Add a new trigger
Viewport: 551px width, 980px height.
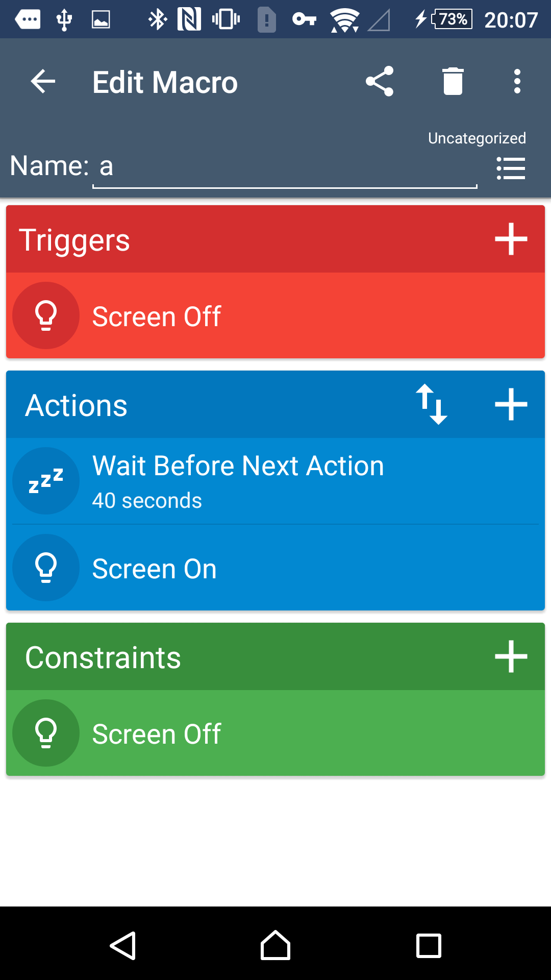pos(511,239)
